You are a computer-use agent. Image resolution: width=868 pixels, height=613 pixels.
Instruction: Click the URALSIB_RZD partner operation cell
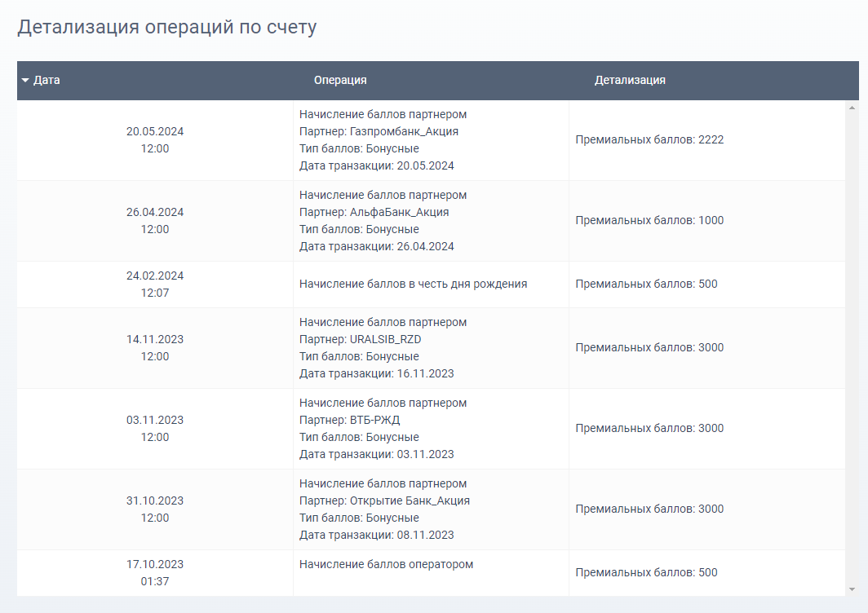click(x=431, y=348)
